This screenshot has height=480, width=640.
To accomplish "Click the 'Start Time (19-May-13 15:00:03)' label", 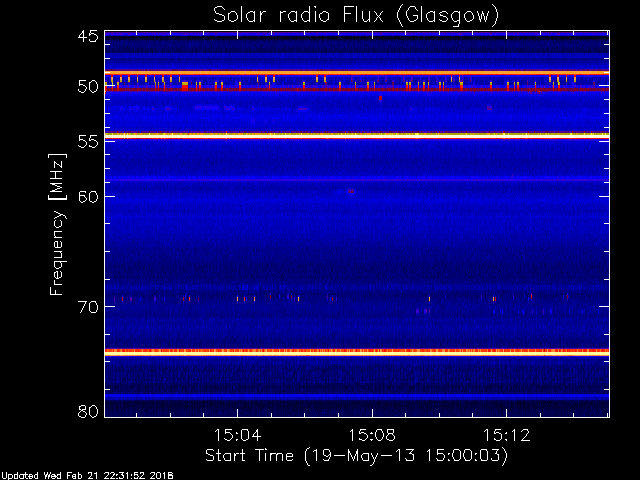I will (356, 456).
